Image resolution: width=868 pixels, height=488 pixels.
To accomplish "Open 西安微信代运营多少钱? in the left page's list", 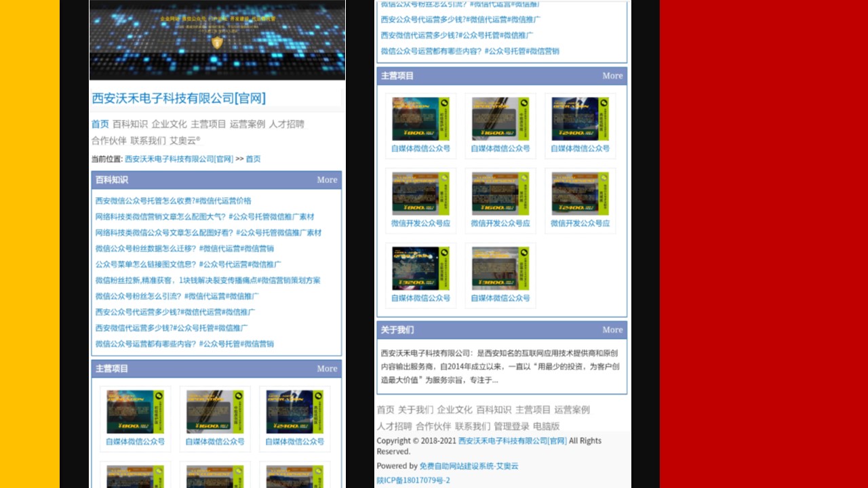I will [172, 328].
